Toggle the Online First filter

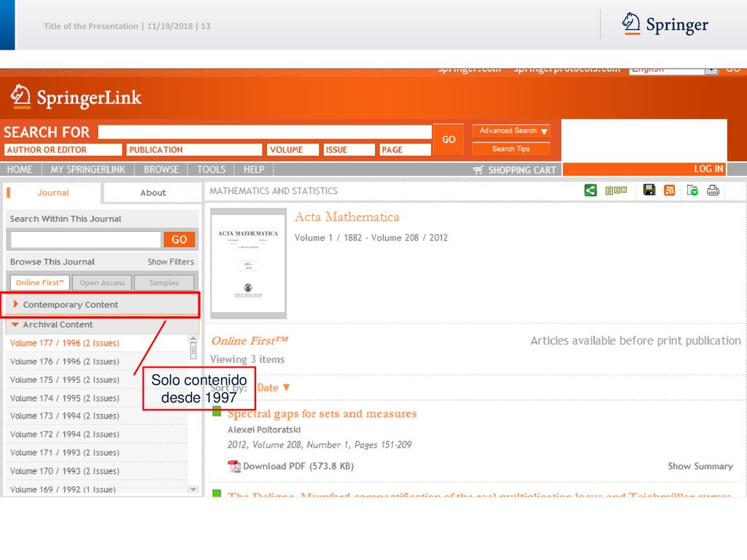tap(40, 283)
